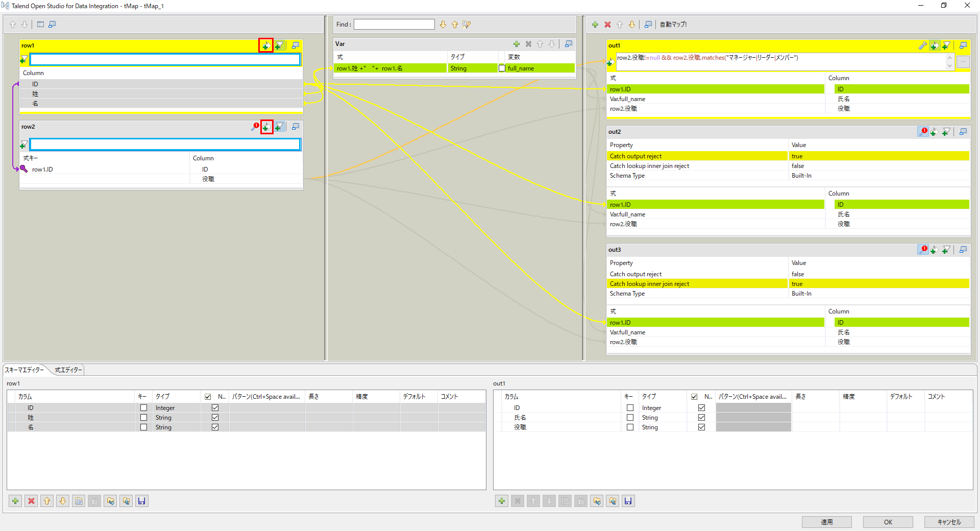Open the tMap settings wrench on out1
This screenshot has height=531, width=980.
coord(922,45)
